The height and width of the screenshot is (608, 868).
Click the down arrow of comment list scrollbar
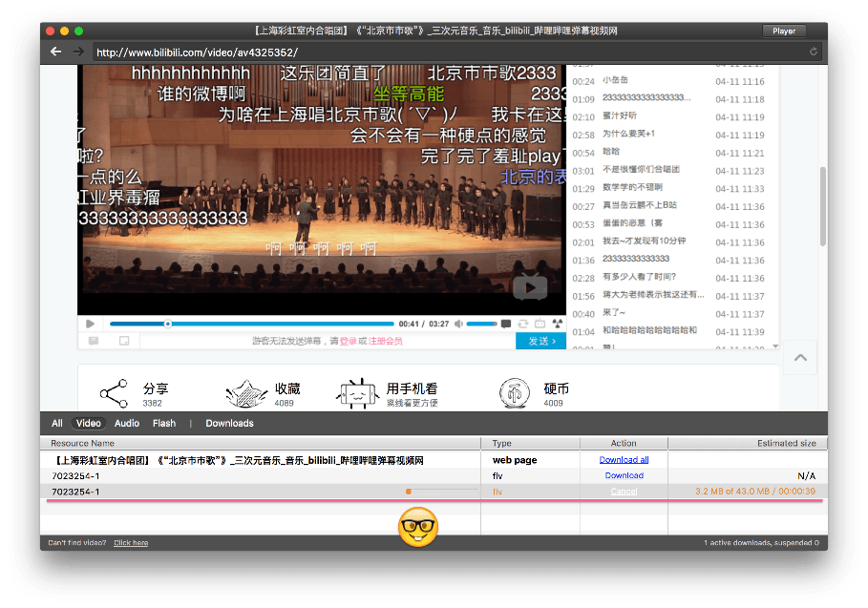click(775, 346)
